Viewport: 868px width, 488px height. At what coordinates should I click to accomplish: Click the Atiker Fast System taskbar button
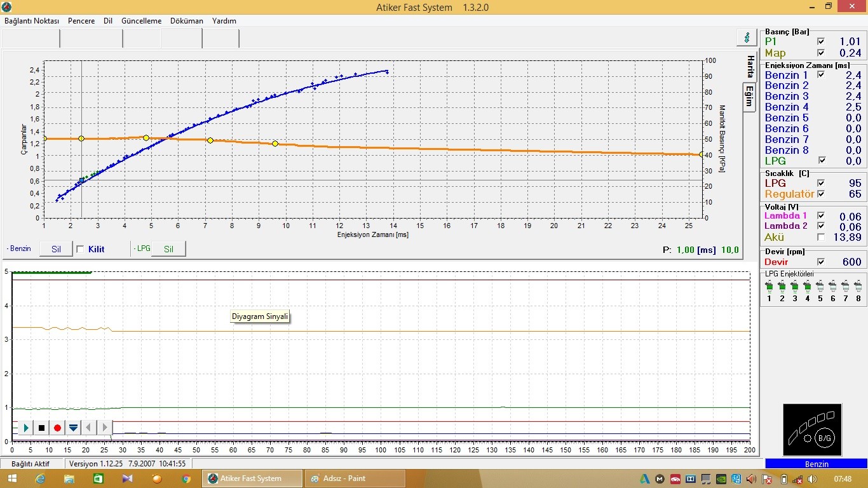252,478
